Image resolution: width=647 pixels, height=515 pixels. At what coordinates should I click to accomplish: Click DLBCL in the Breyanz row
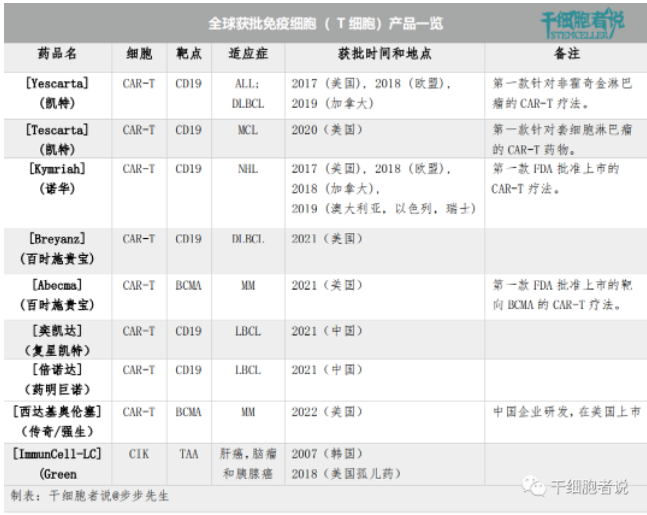click(248, 239)
